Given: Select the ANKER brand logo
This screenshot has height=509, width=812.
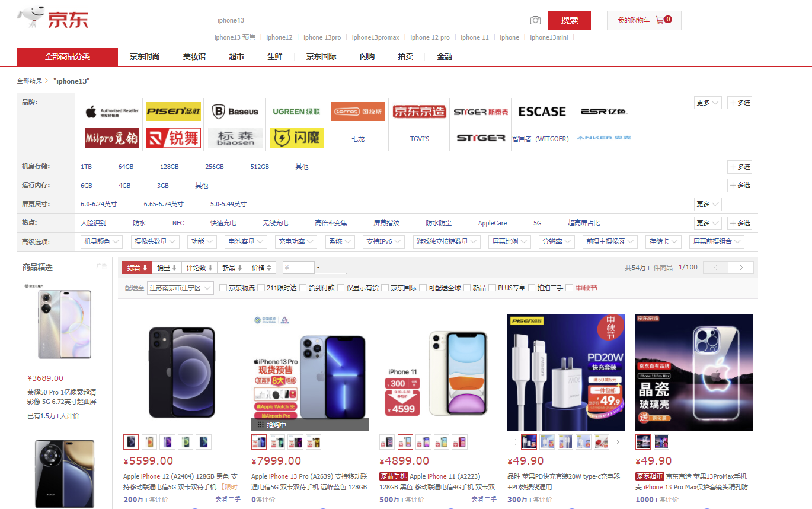Looking at the screenshot, I should pos(603,138).
